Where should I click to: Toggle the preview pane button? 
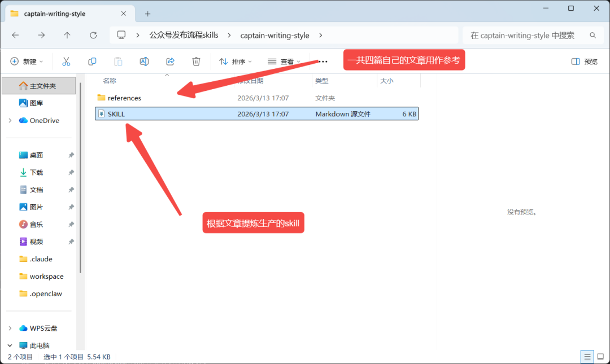(585, 62)
